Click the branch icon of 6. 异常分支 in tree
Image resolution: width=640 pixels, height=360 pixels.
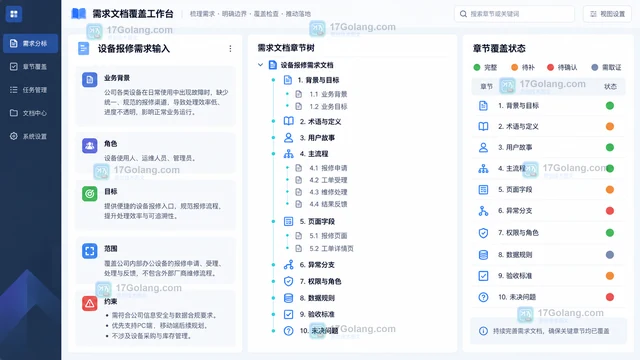coord(288,265)
